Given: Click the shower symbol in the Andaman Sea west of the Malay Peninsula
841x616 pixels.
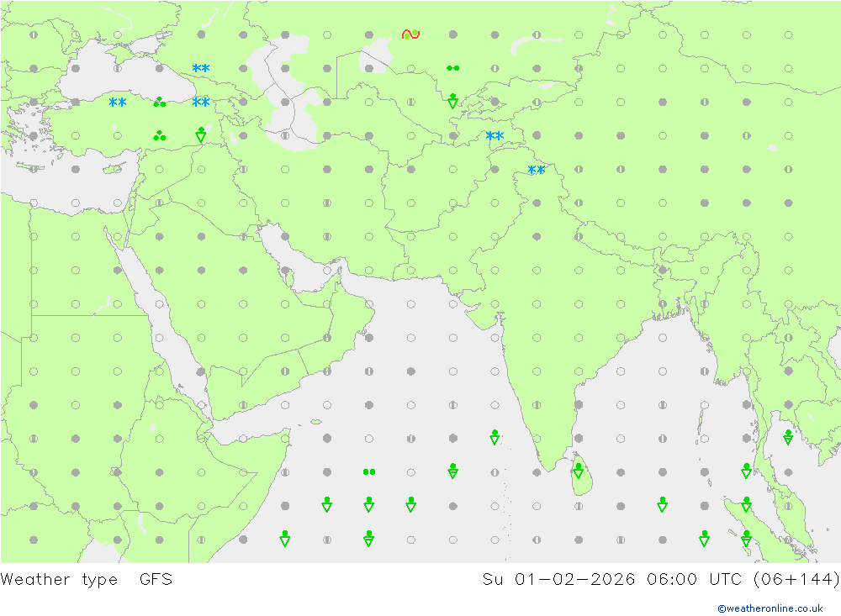Looking at the screenshot, I should click(x=746, y=471).
